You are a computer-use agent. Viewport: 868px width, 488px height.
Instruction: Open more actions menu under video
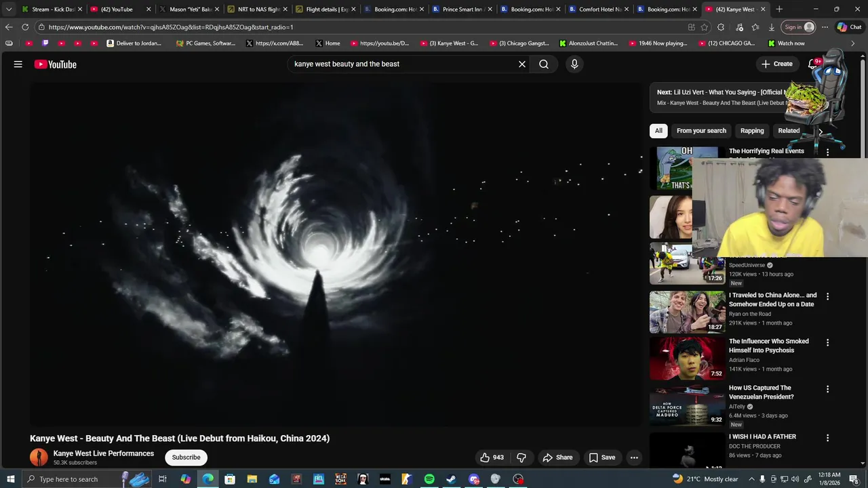tap(634, 457)
